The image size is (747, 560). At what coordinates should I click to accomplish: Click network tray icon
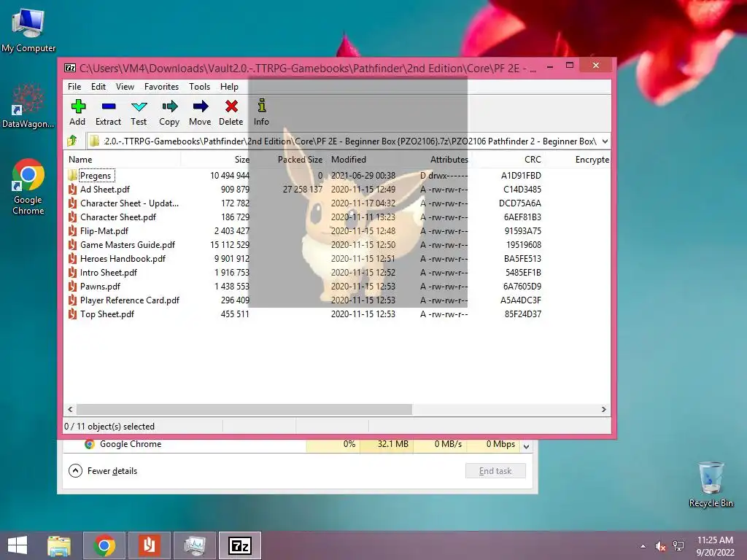(x=678, y=546)
